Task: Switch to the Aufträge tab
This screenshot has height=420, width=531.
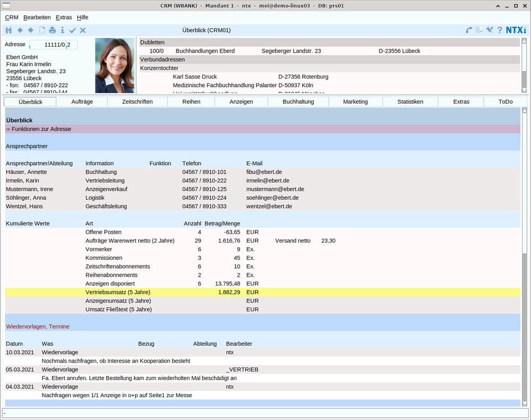Action: [82, 101]
